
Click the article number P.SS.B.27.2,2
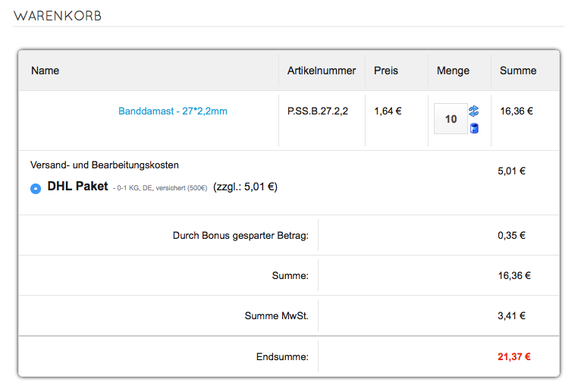318,111
